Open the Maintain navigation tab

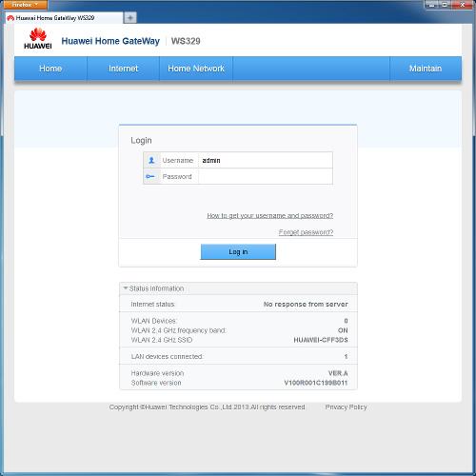(x=426, y=69)
